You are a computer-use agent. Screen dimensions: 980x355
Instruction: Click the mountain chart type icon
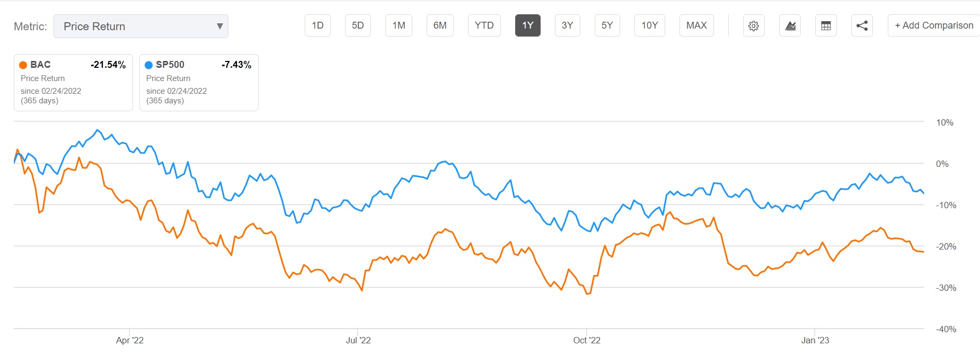(x=790, y=25)
